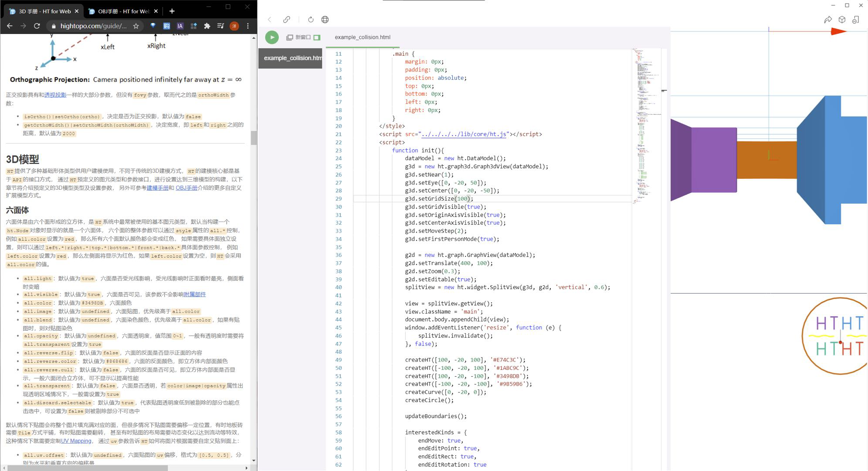Screen dimensions: 868x471
Task: Select the example_collision.html file tab
Action: [x=362, y=38]
